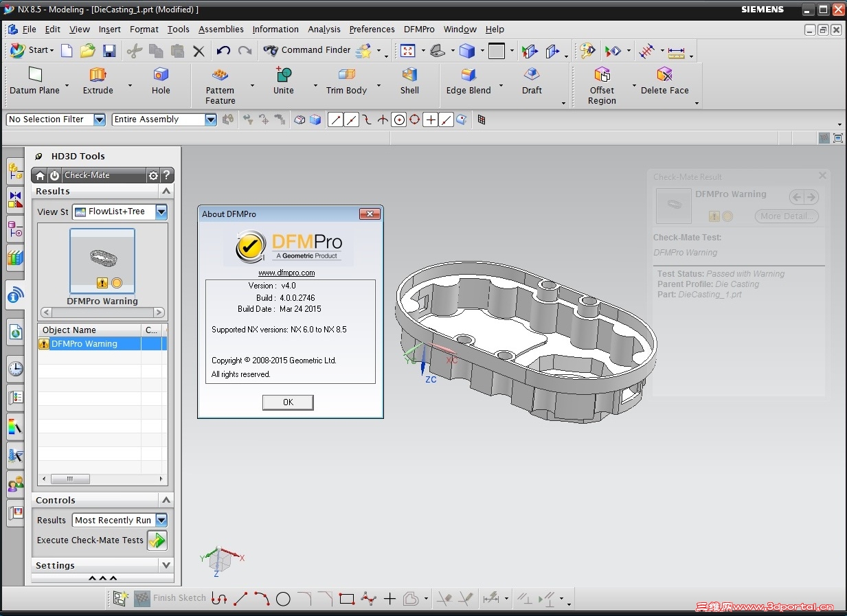Open the Offset Region tool

pos(602,86)
